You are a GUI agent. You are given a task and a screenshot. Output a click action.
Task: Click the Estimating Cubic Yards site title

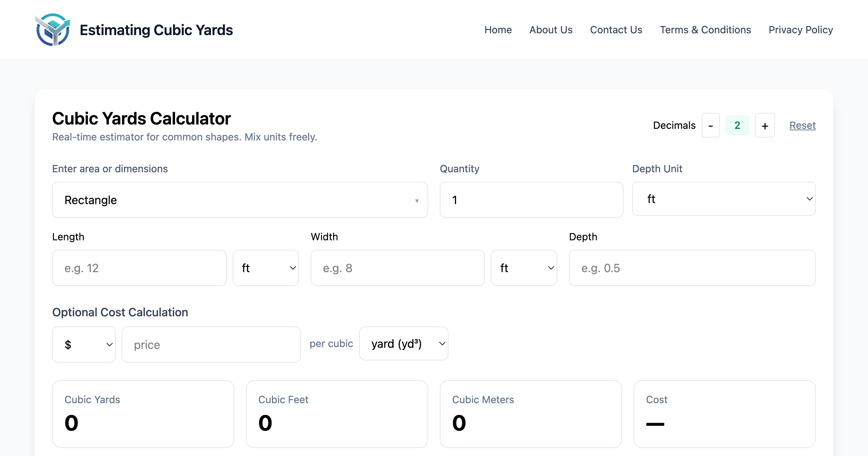pyautogui.click(x=156, y=30)
